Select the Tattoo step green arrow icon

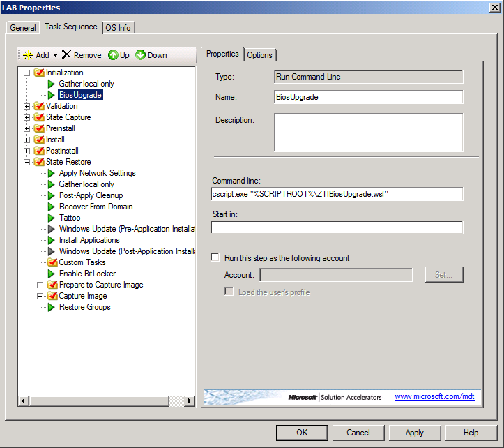click(52, 218)
